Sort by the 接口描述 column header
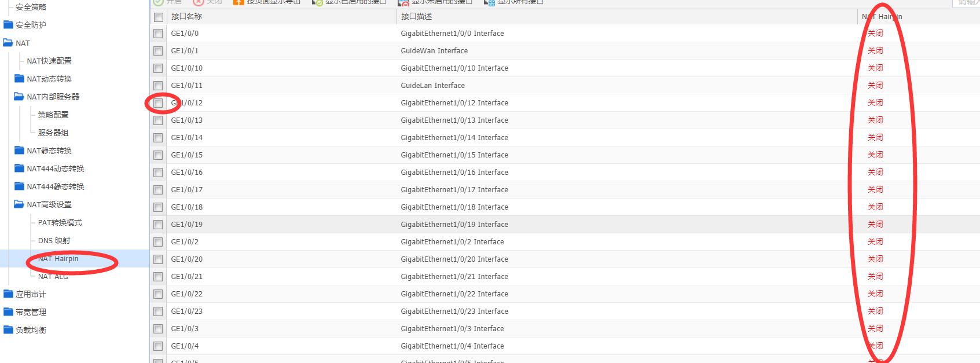 coord(416,16)
